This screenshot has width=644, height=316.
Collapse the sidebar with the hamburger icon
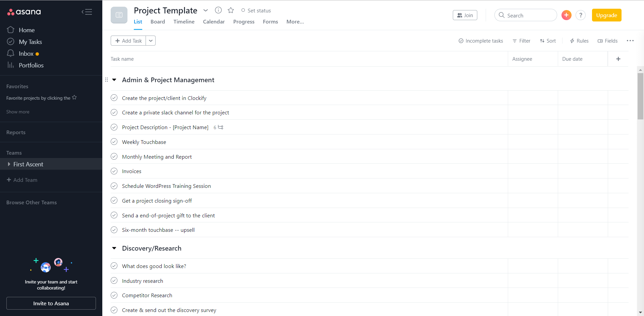(x=87, y=12)
